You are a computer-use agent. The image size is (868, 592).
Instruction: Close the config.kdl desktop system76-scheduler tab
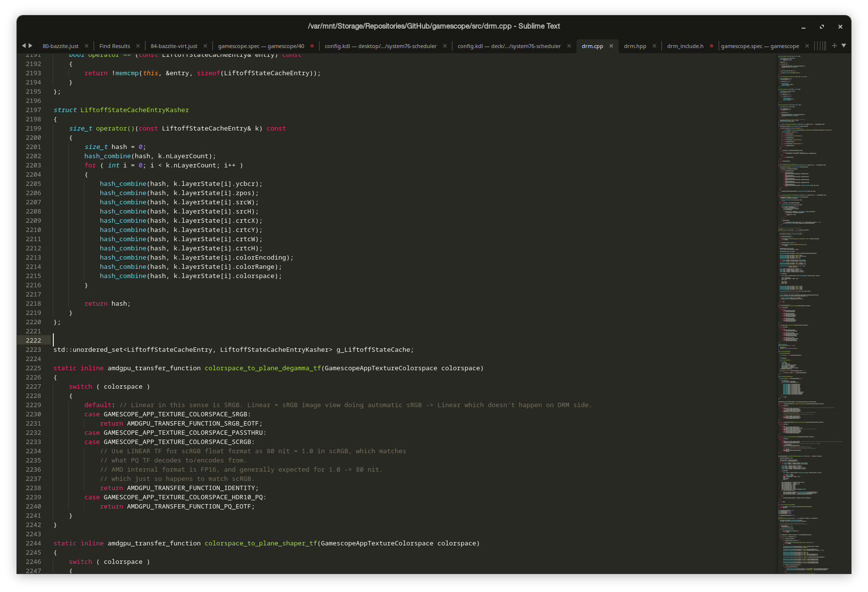click(445, 46)
